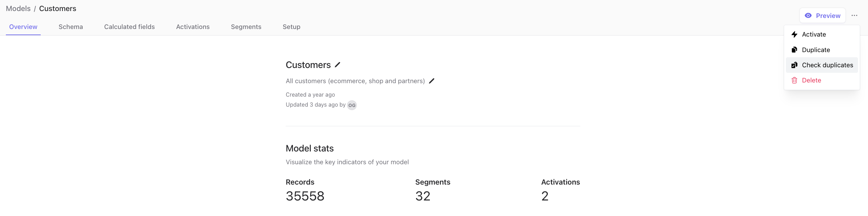This screenshot has width=868, height=216.
Task: Stay on the Overview tab
Action: 23,27
